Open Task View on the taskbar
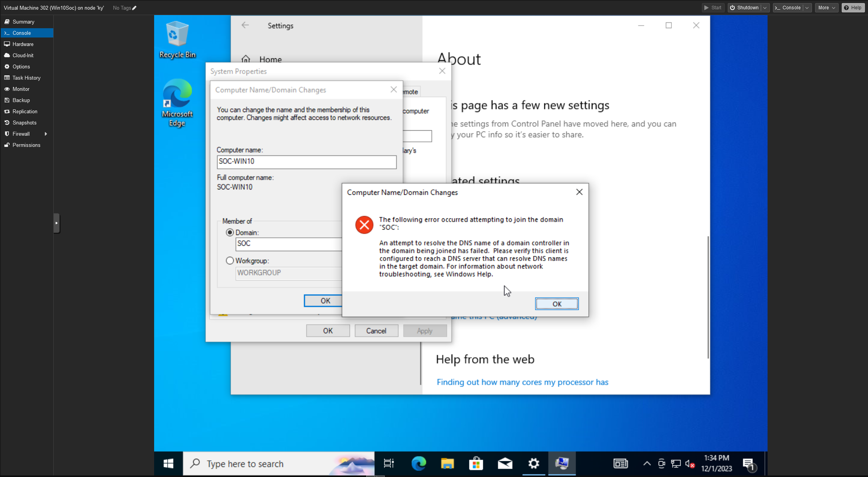The height and width of the screenshot is (477, 868). [x=389, y=463]
